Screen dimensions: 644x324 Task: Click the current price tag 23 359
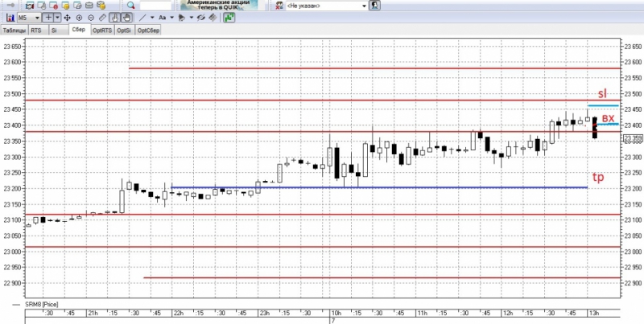coord(633,138)
